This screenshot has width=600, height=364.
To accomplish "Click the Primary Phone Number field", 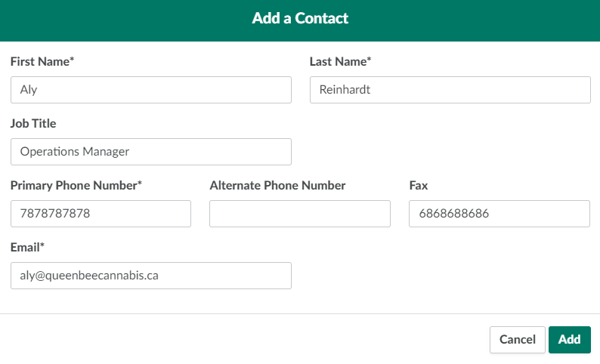I will [101, 214].
